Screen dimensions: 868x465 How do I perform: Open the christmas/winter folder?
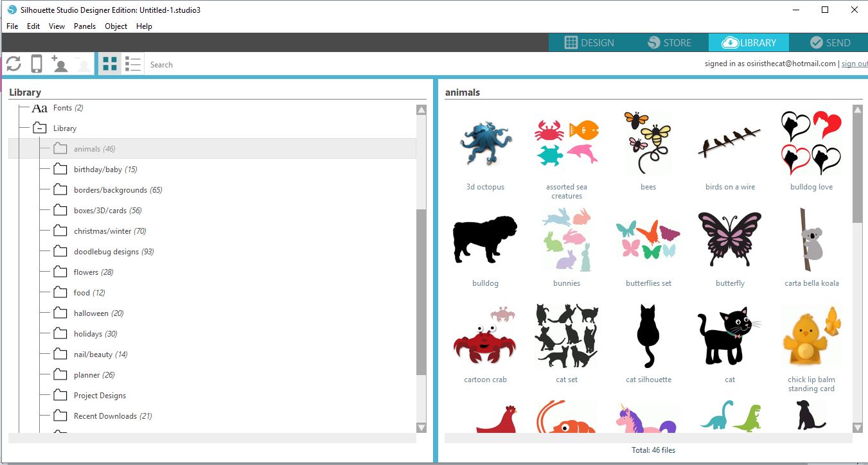tap(110, 231)
